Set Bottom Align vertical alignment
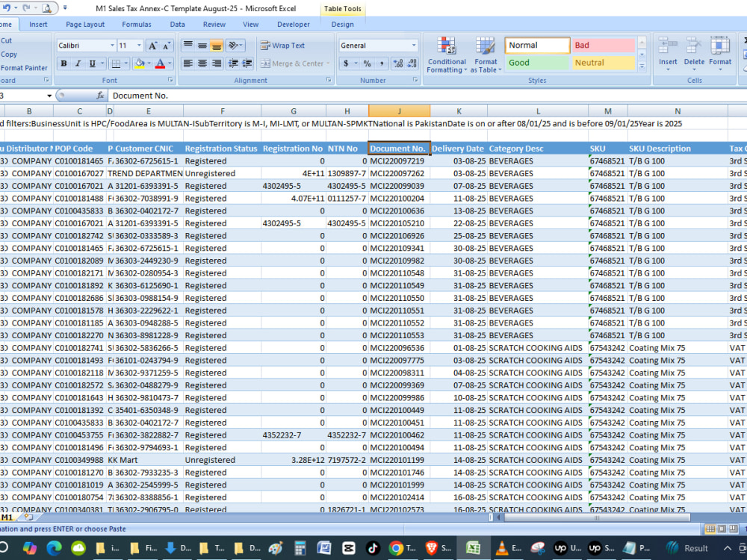 pyautogui.click(x=217, y=46)
